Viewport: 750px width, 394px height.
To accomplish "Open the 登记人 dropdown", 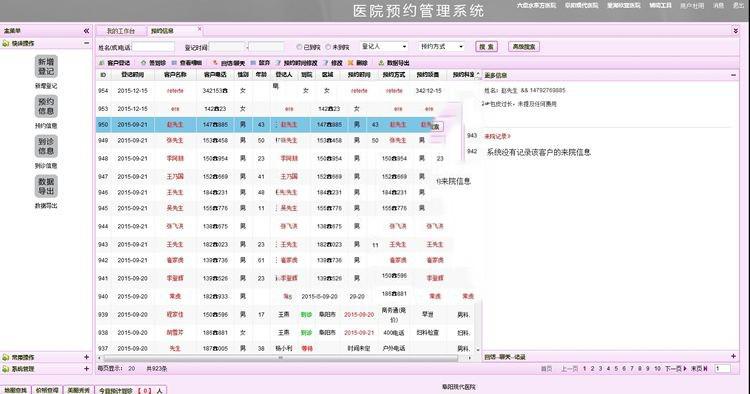I will click(x=384, y=46).
